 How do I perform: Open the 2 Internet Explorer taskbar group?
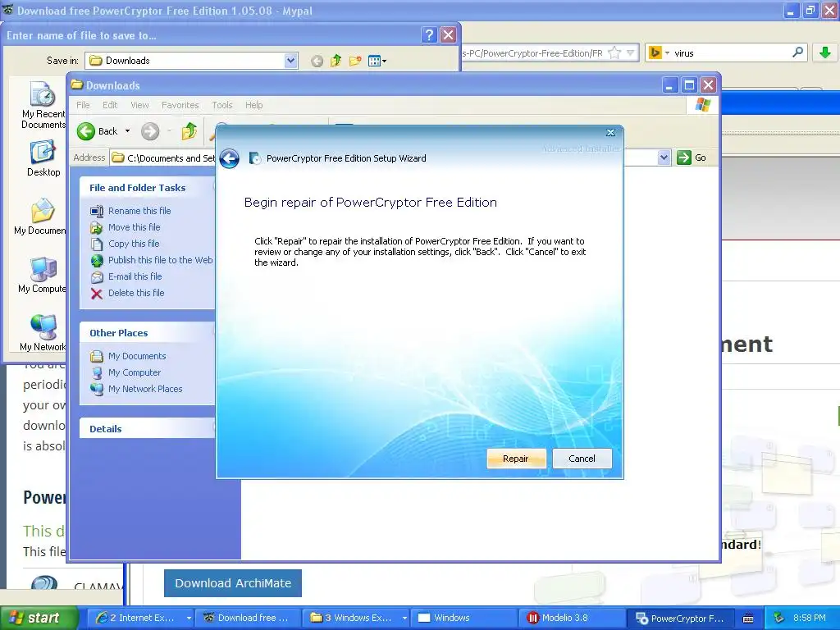pos(141,618)
